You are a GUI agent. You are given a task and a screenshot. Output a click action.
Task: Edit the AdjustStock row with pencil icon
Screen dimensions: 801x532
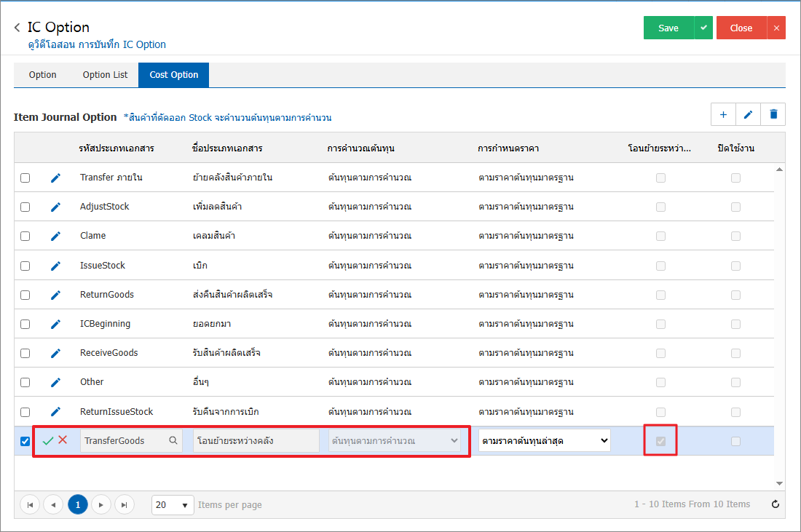tap(55, 207)
